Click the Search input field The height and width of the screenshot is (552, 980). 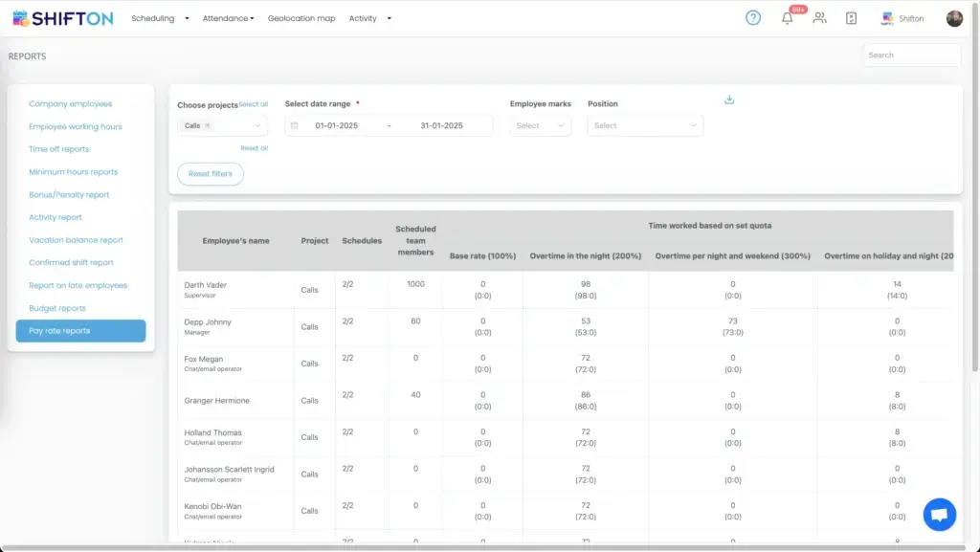coord(910,55)
